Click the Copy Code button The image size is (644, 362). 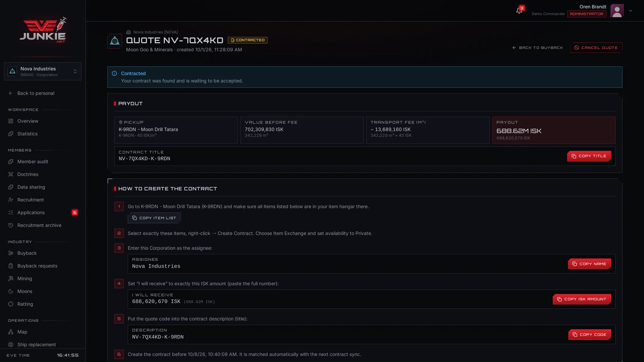590,335
